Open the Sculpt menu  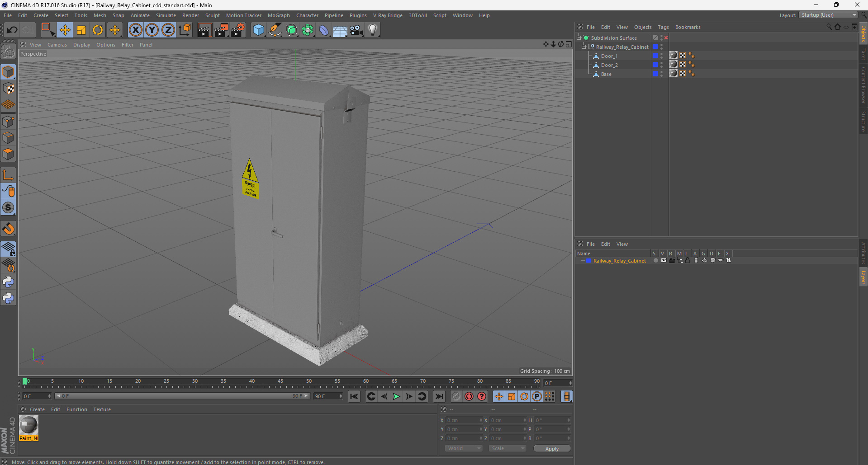[212, 15]
